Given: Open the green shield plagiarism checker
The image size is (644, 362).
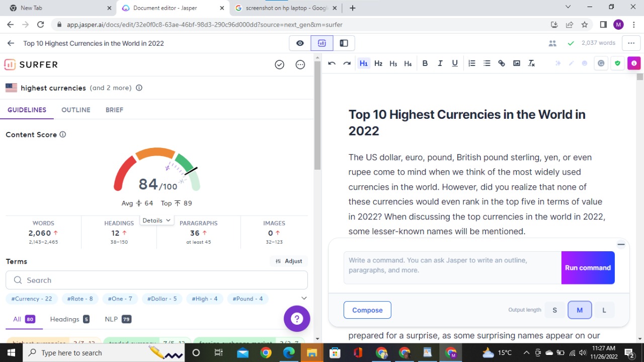Looking at the screenshot, I should click(x=617, y=63).
